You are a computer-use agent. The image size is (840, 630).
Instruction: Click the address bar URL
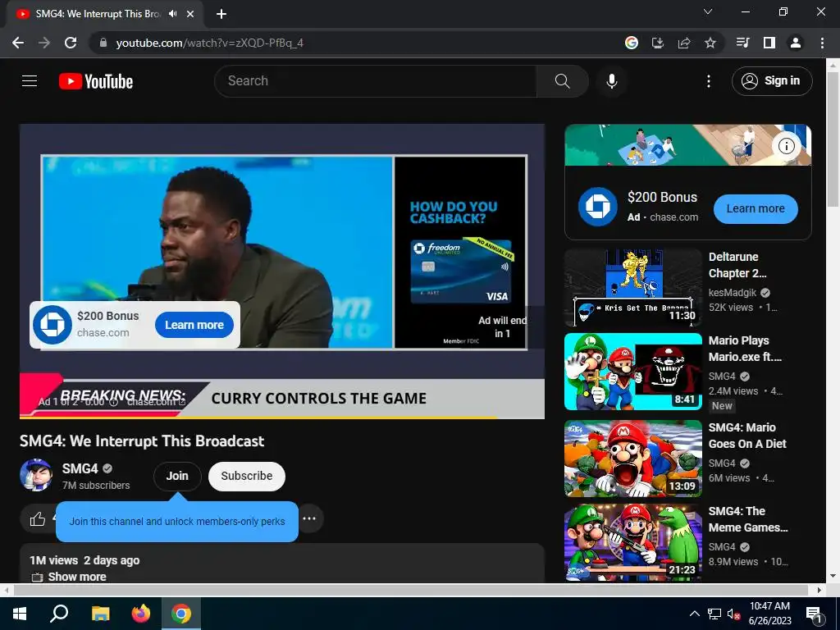pos(209,43)
